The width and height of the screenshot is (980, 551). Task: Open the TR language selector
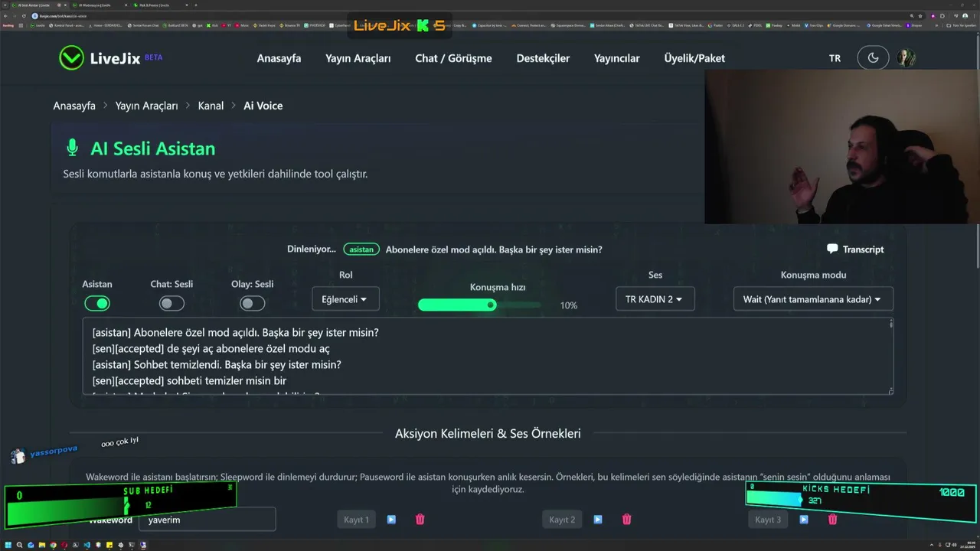click(835, 58)
